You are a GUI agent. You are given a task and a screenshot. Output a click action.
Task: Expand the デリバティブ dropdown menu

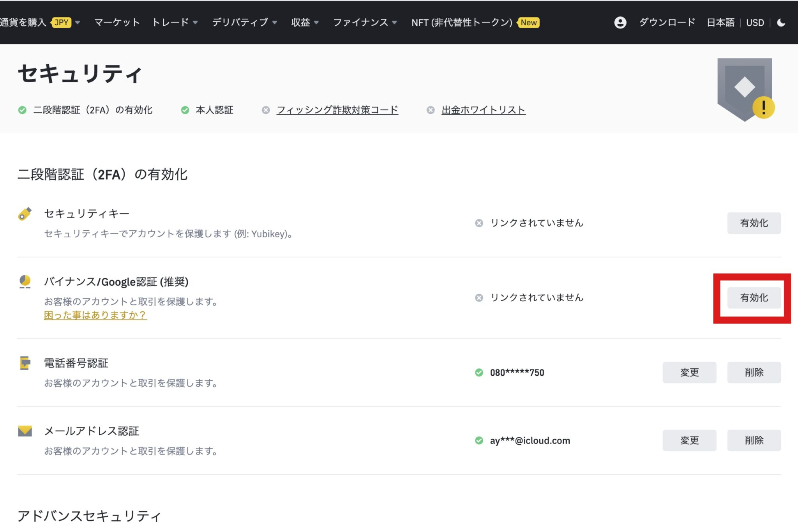275,23
